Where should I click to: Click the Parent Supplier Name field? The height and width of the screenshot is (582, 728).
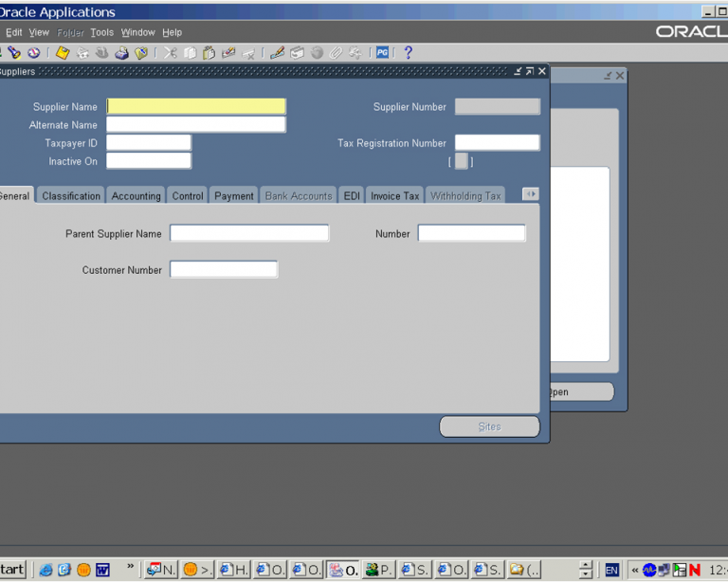(249, 233)
